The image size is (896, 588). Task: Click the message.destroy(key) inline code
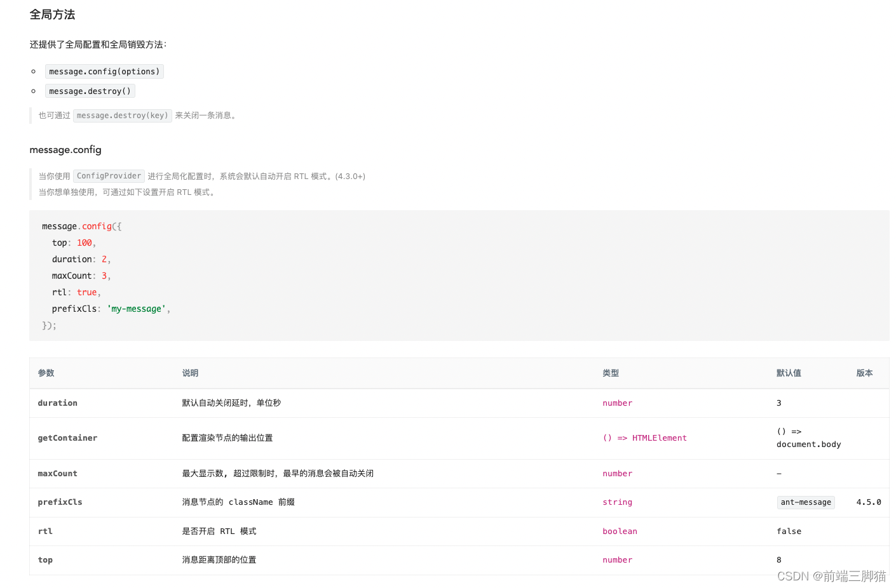(122, 115)
